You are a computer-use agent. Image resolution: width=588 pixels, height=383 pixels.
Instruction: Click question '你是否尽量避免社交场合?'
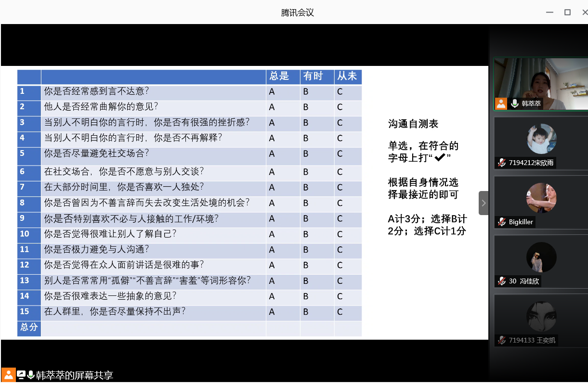[x=96, y=153]
